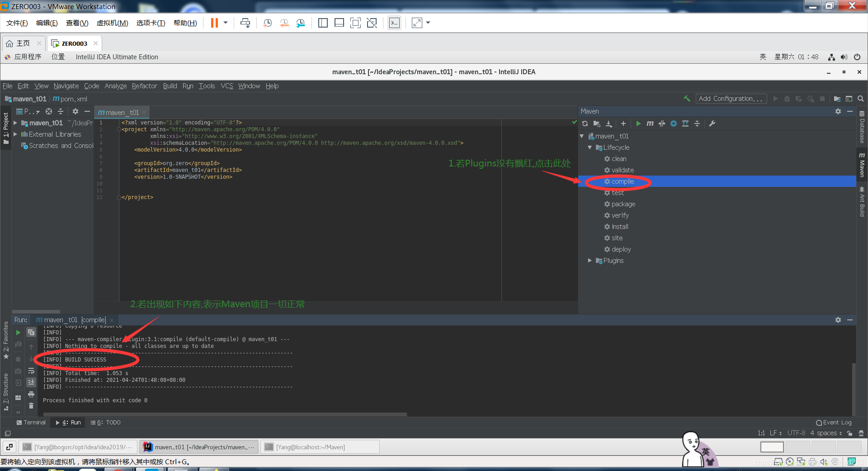The image size is (868, 471).
Task: Open Run panel gear settings
Action: point(838,320)
